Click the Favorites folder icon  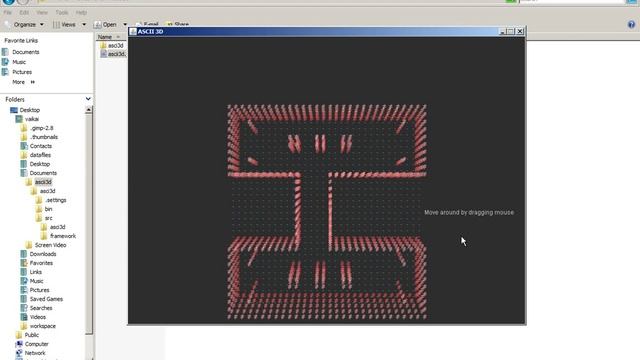(24, 263)
